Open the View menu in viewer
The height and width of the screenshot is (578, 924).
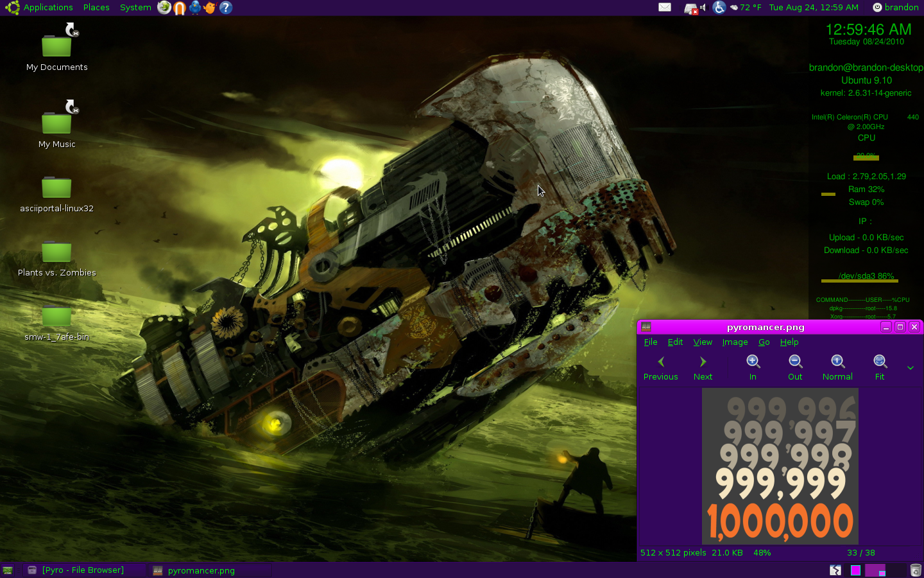pos(703,342)
